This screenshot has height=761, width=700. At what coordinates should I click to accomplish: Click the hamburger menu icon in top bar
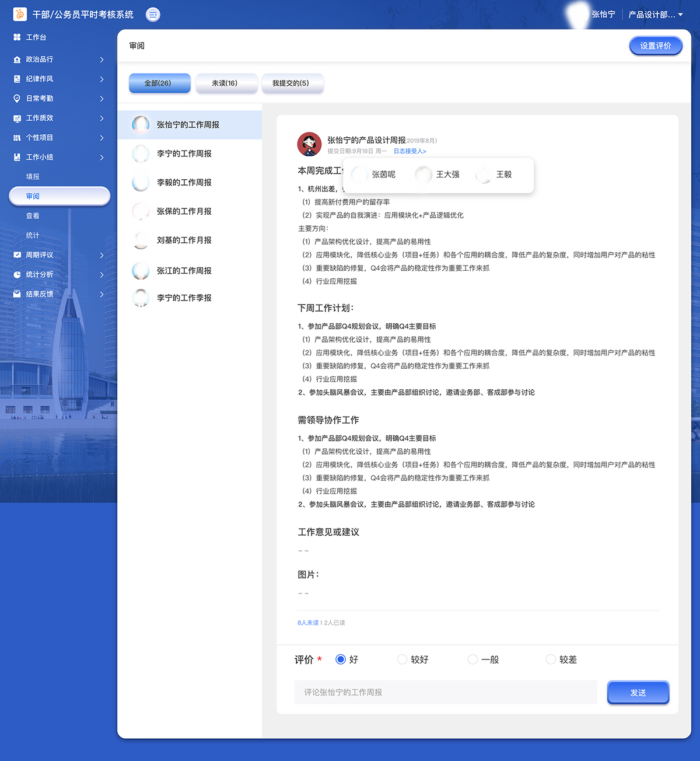click(152, 15)
